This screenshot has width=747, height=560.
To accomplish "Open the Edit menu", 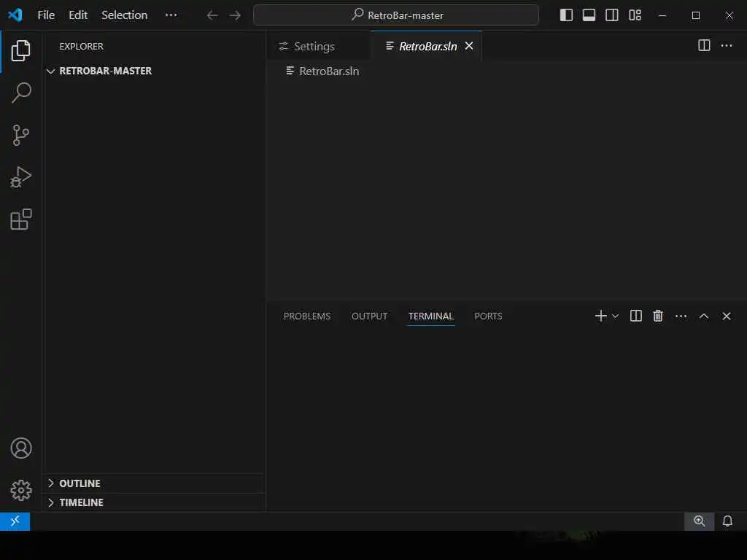I will pyautogui.click(x=77, y=15).
